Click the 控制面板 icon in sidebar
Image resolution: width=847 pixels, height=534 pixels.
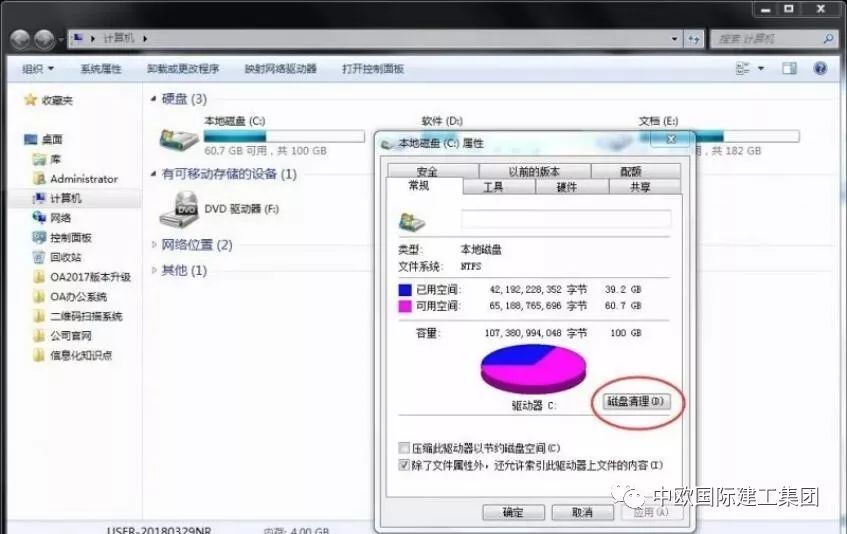(39, 238)
